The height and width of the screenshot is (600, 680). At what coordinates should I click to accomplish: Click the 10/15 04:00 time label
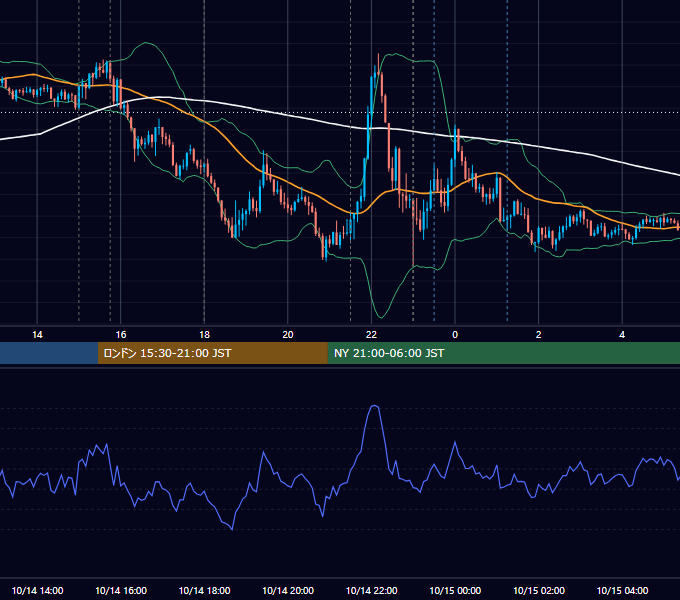(x=622, y=590)
